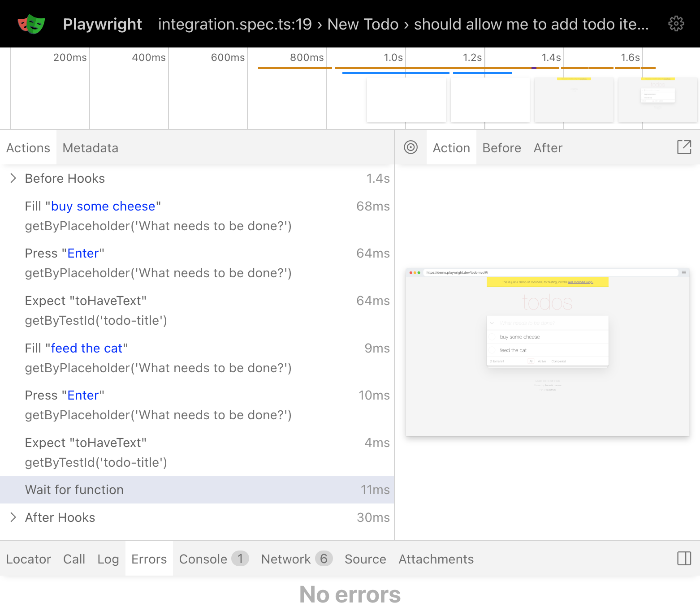Click the pick locator target icon

pos(410,147)
